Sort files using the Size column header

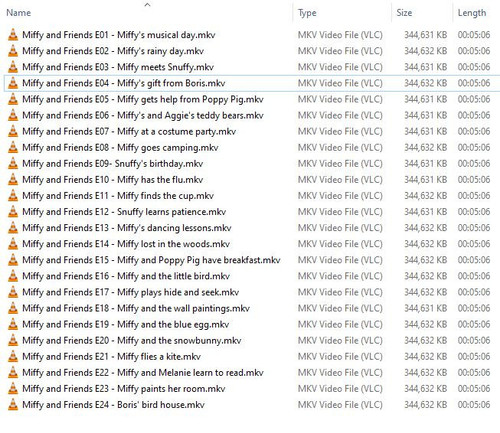(404, 13)
